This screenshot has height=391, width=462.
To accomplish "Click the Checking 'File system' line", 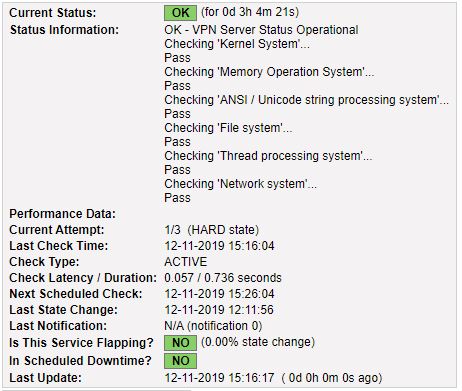I will (x=228, y=128).
